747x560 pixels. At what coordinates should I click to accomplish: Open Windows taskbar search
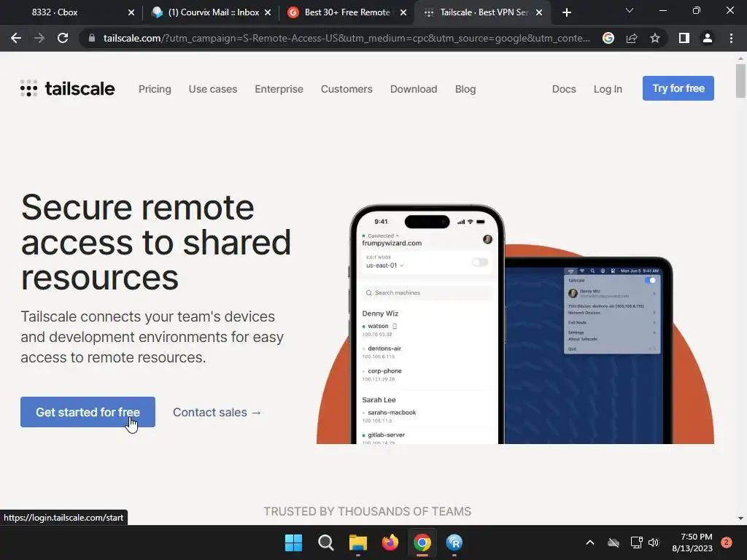326,542
